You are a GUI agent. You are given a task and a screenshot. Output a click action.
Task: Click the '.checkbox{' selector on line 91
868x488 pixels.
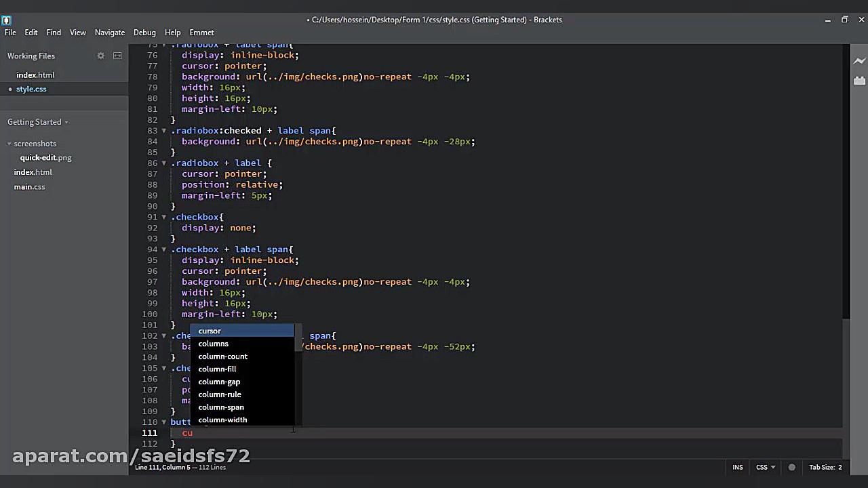(197, 218)
